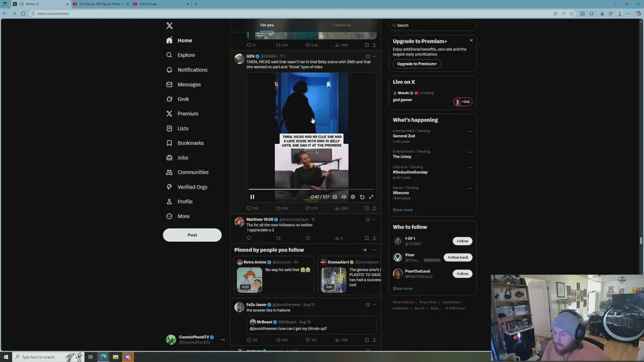The image size is (644, 362).
Task: Open more options for Pinned section
Action: click(374, 250)
